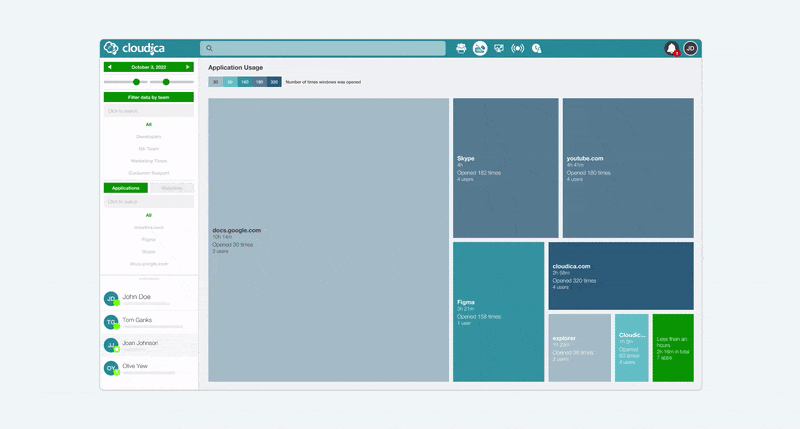Select docs.google.com in the applications list
Image resolution: width=800 pixels, height=429 pixels.
[x=148, y=264]
